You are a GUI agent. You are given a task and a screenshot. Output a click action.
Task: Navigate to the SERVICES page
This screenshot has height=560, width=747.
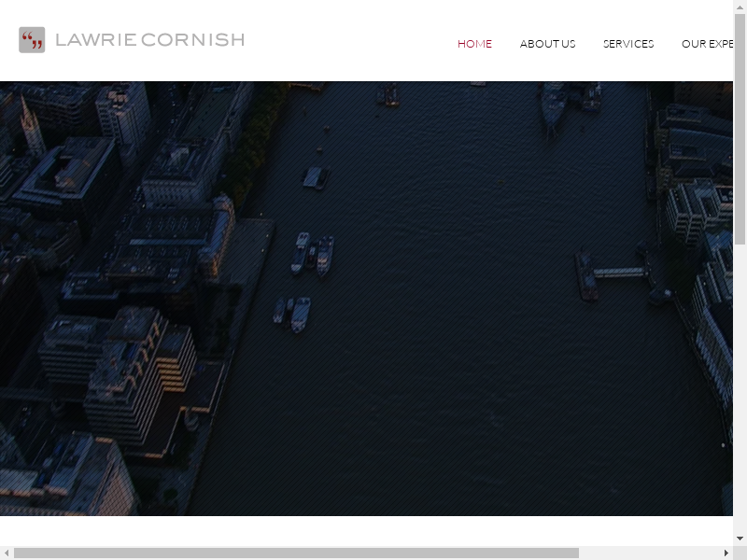[628, 44]
